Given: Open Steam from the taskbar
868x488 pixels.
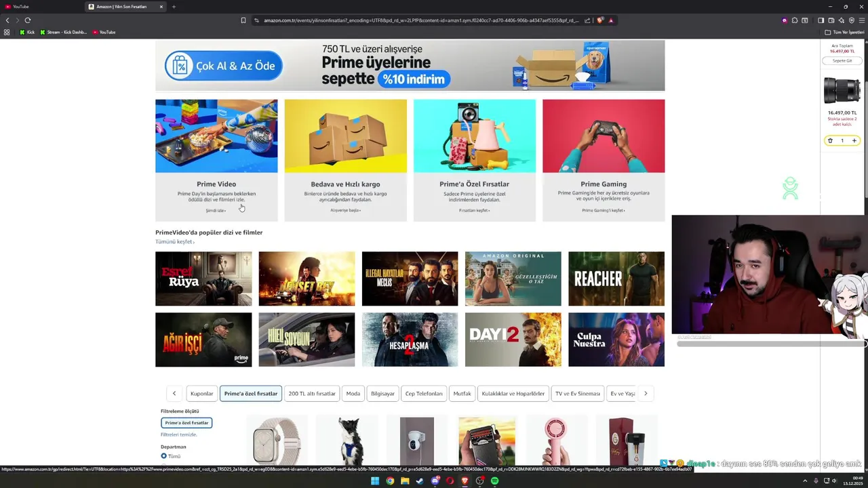Looking at the screenshot, I should pos(420,481).
